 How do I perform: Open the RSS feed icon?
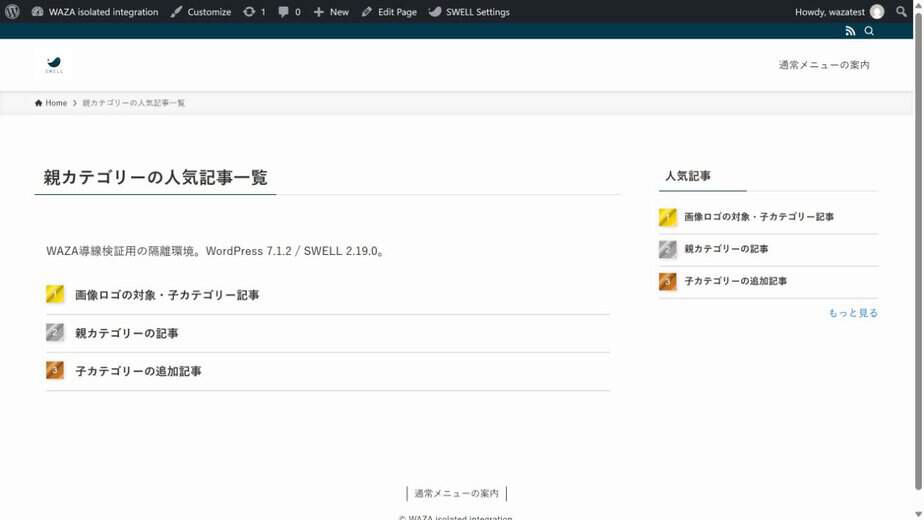point(850,31)
